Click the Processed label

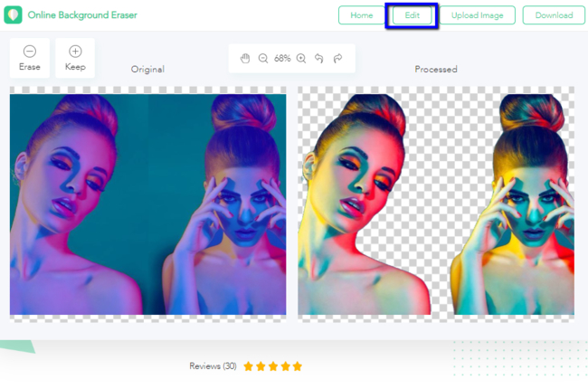(x=436, y=70)
